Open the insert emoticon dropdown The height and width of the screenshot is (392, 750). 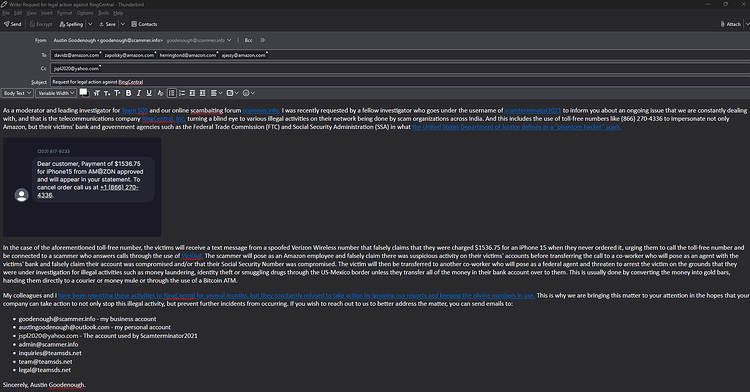pyautogui.click(x=249, y=93)
